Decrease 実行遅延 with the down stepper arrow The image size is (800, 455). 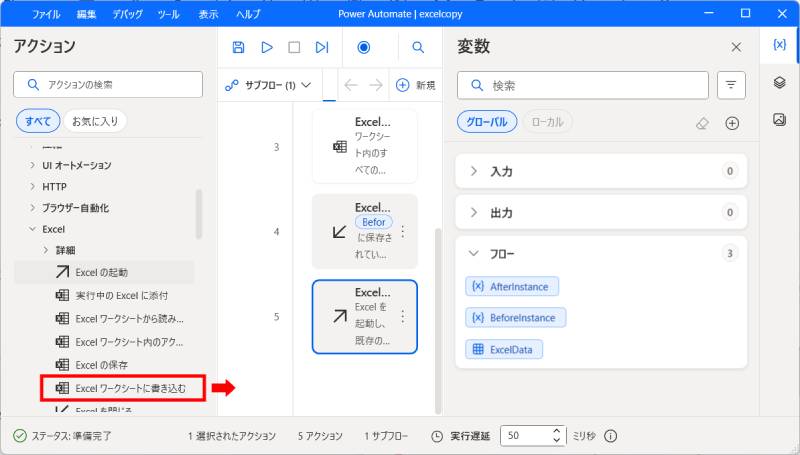pos(557,440)
